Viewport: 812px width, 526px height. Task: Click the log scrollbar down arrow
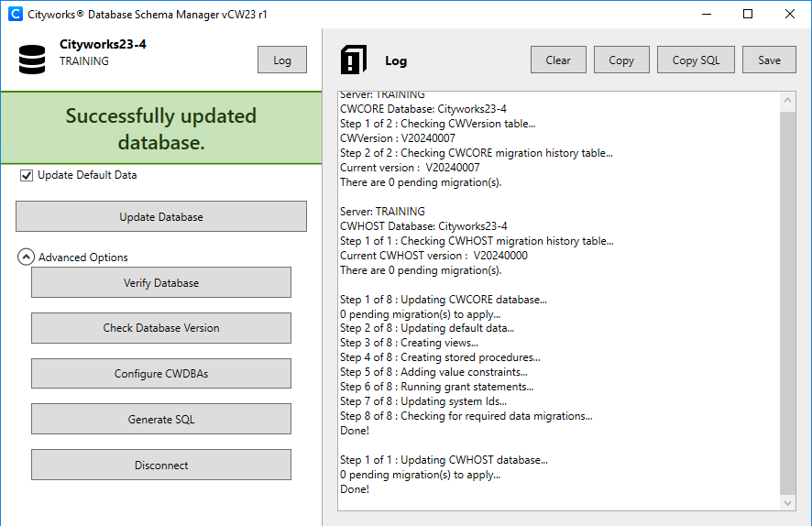point(788,502)
